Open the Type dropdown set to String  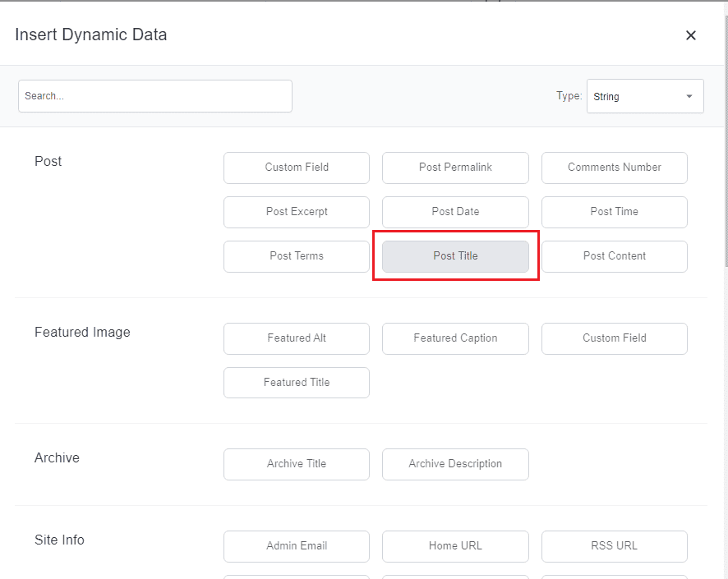pos(645,96)
